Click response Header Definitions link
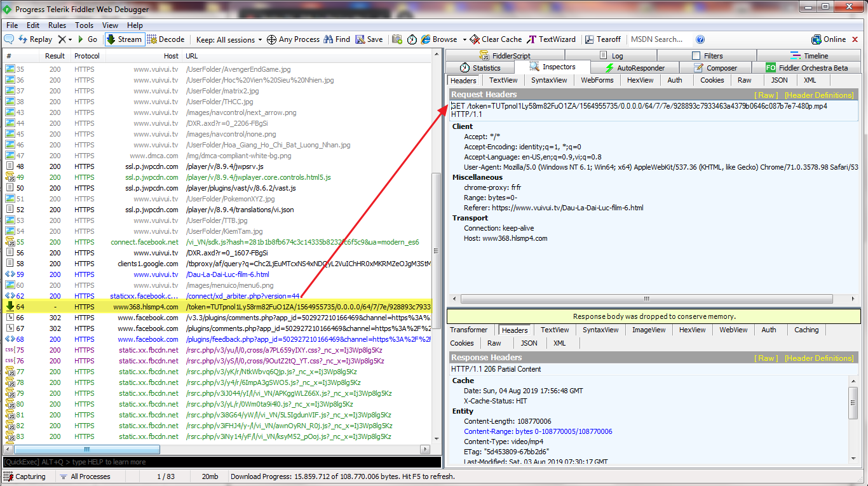This screenshot has width=868, height=486. click(x=819, y=358)
